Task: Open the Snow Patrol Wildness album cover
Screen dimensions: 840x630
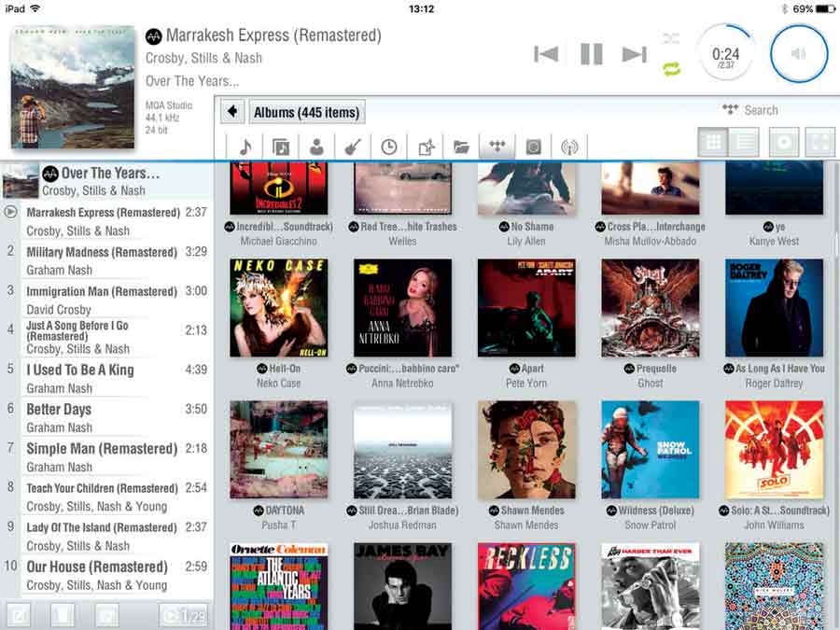Action: click(651, 450)
